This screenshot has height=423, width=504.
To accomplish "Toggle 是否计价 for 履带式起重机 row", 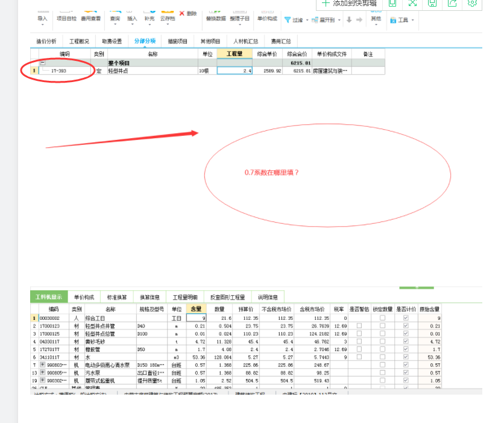I will (x=406, y=380).
